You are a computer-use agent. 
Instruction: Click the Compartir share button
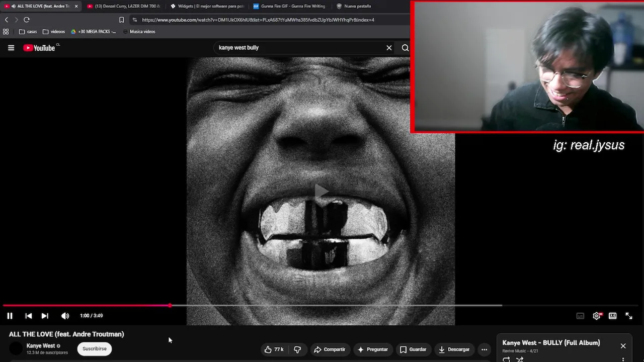coord(330,349)
